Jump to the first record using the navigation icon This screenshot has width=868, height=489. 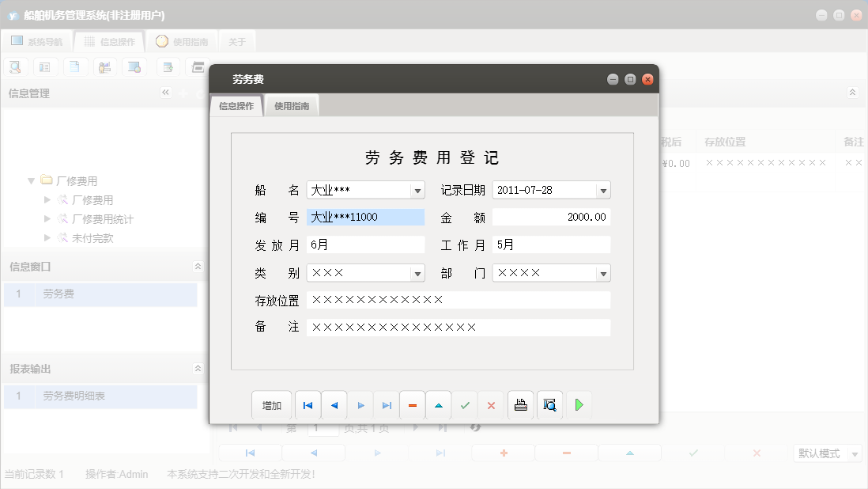[308, 404]
